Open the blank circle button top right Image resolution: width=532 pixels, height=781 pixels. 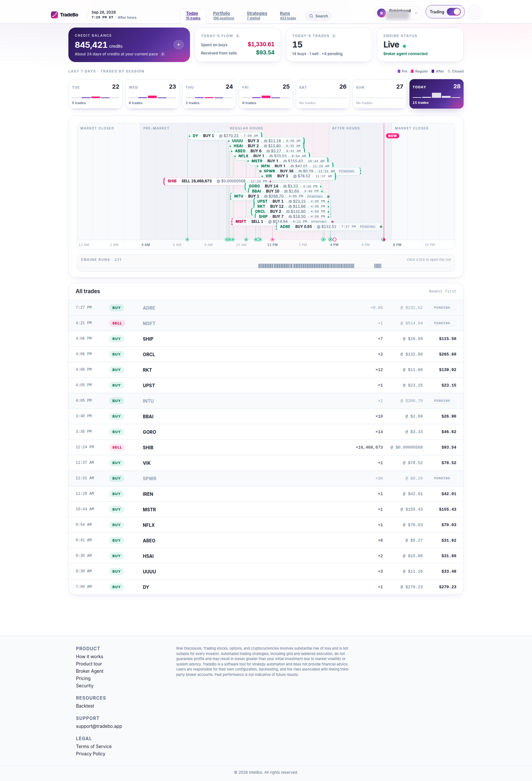click(475, 12)
